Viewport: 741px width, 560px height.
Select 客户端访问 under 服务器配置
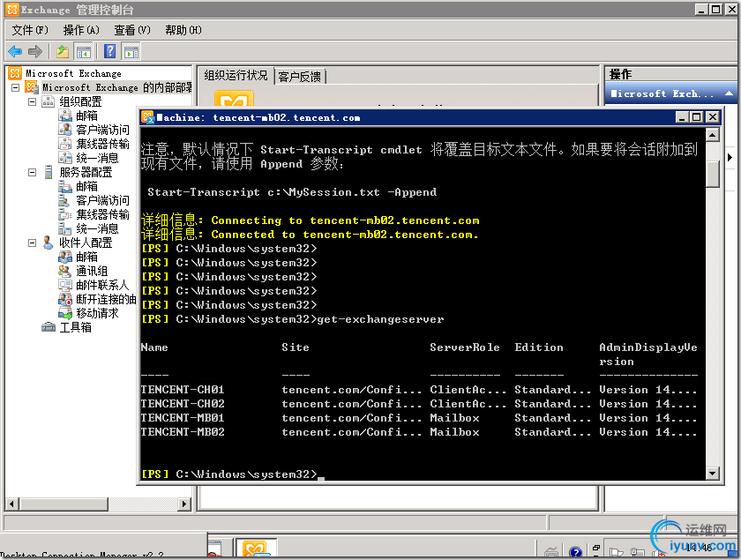102,200
